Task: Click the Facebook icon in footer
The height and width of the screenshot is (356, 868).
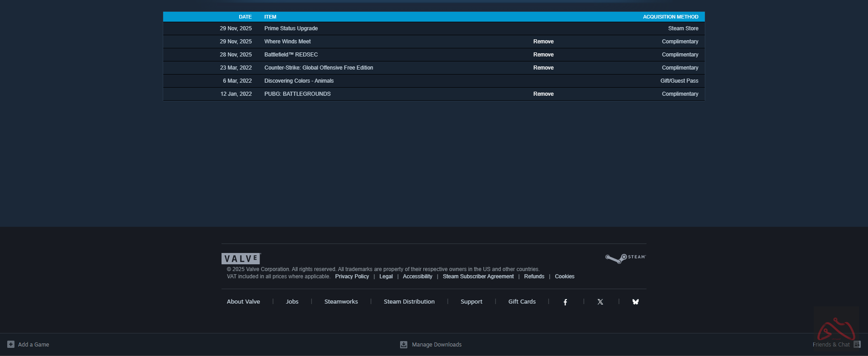Action: (x=565, y=302)
